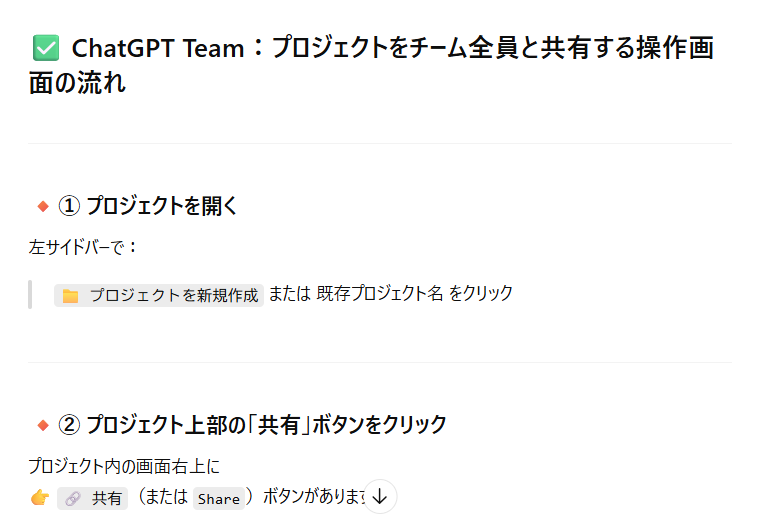
Task: Click the line プロジェクト内の画面右上に
Action: pyautogui.click(x=124, y=466)
